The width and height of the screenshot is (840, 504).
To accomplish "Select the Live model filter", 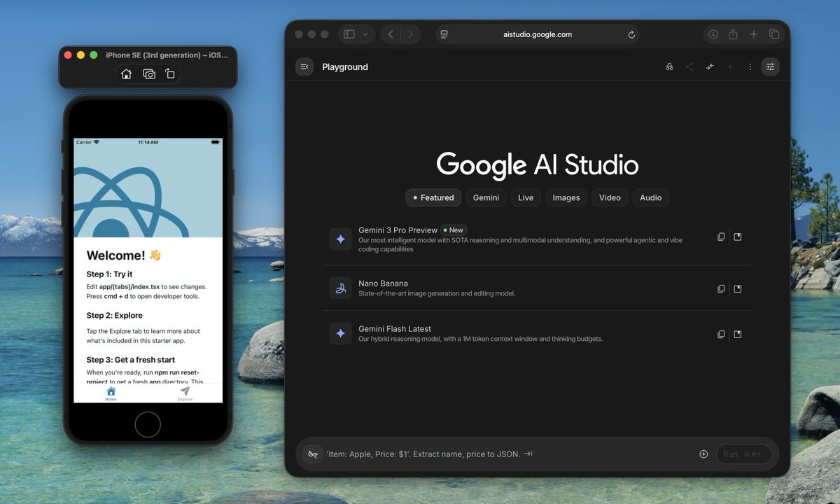I will pos(526,197).
